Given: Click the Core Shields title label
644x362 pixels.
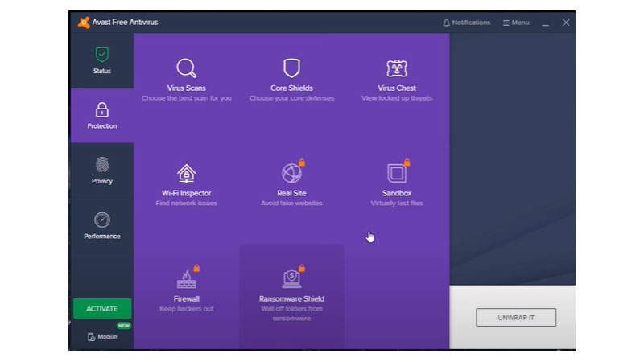Looking at the screenshot, I should click(x=291, y=88).
